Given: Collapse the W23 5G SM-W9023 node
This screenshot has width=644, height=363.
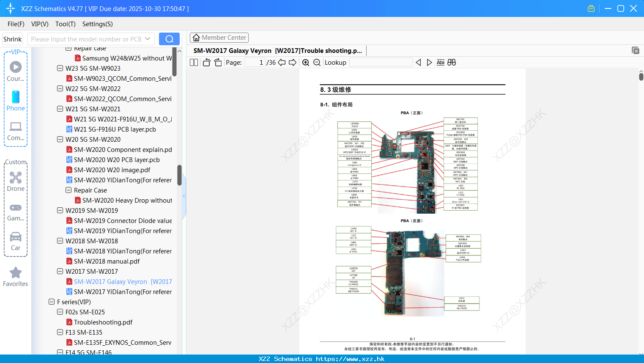Looking at the screenshot, I should (60, 68).
